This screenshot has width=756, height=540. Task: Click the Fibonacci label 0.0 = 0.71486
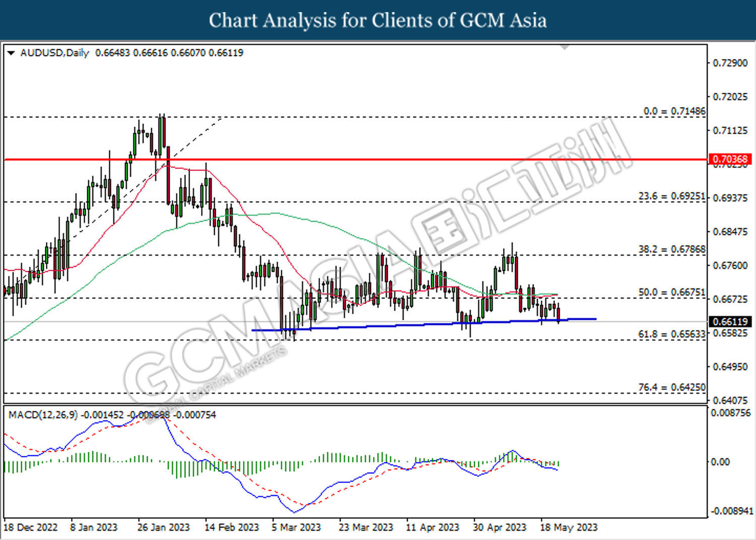675,111
